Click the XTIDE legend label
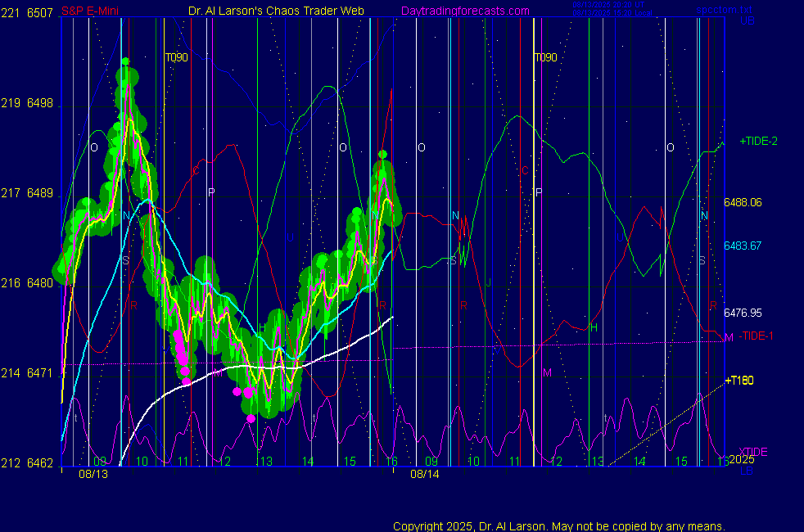 (x=753, y=452)
